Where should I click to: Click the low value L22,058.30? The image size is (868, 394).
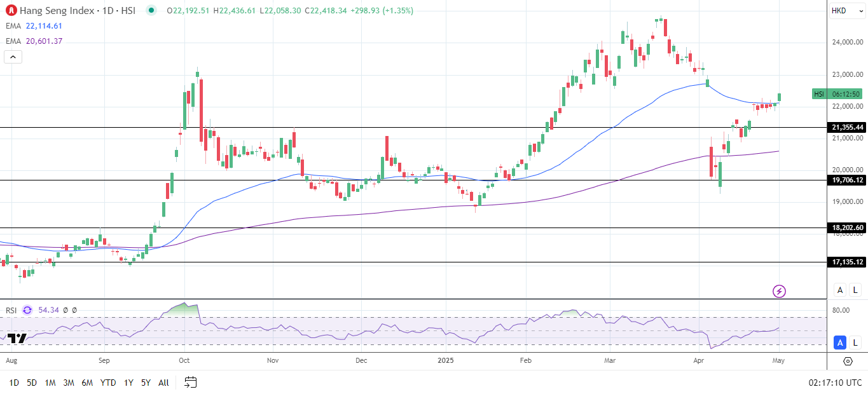pyautogui.click(x=281, y=11)
